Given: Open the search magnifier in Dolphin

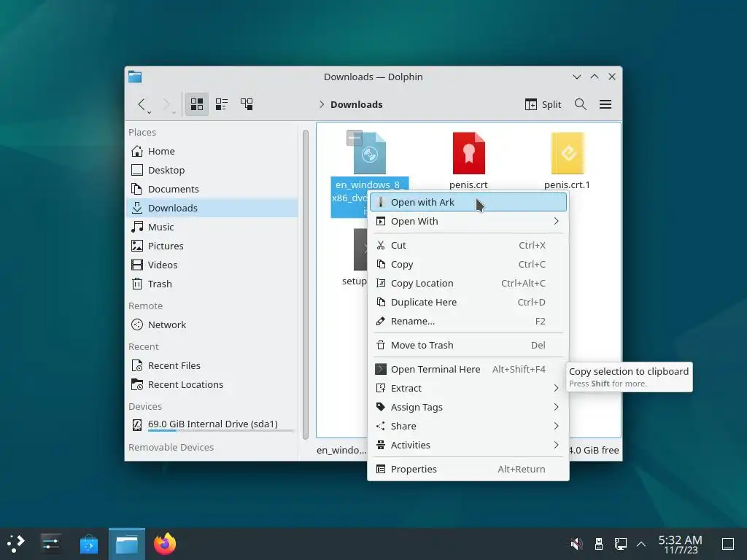Looking at the screenshot, I should [580, 104].
